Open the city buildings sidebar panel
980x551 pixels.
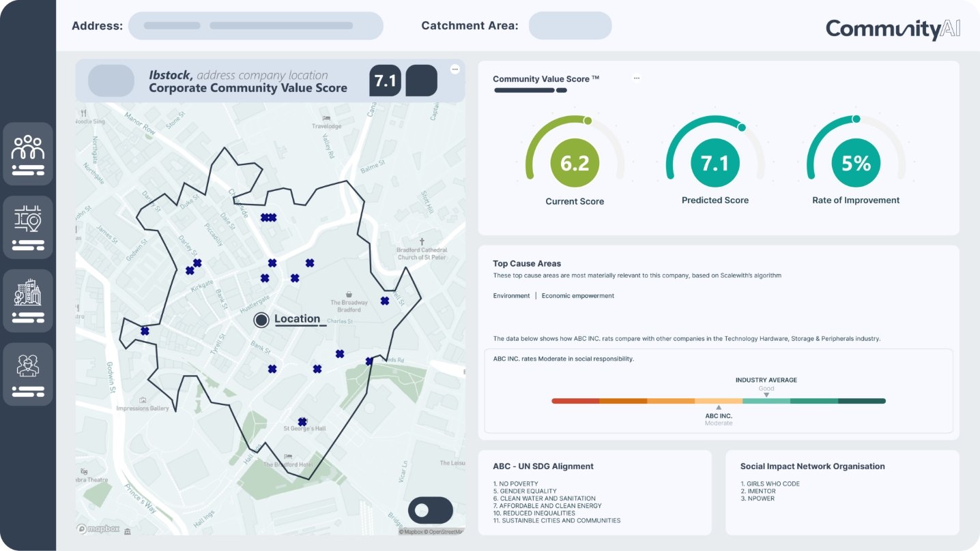(x=28, y=299)
